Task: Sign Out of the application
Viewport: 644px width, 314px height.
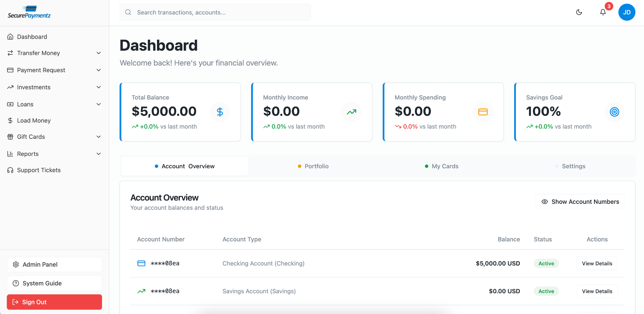Action: tap(54, 302)
